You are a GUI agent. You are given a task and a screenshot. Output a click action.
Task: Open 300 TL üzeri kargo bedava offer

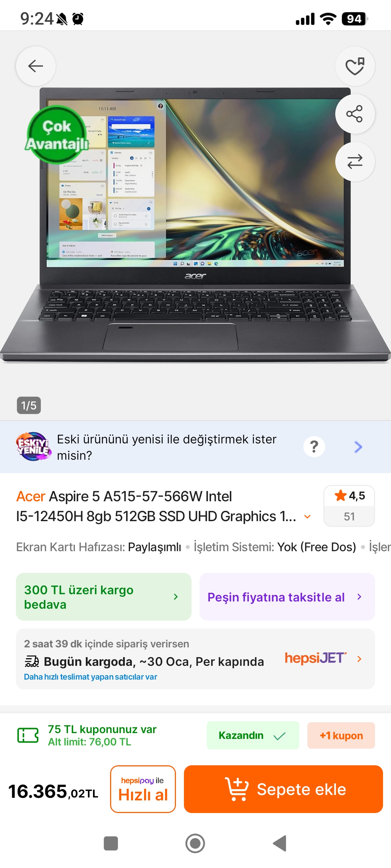coord(104,597)
